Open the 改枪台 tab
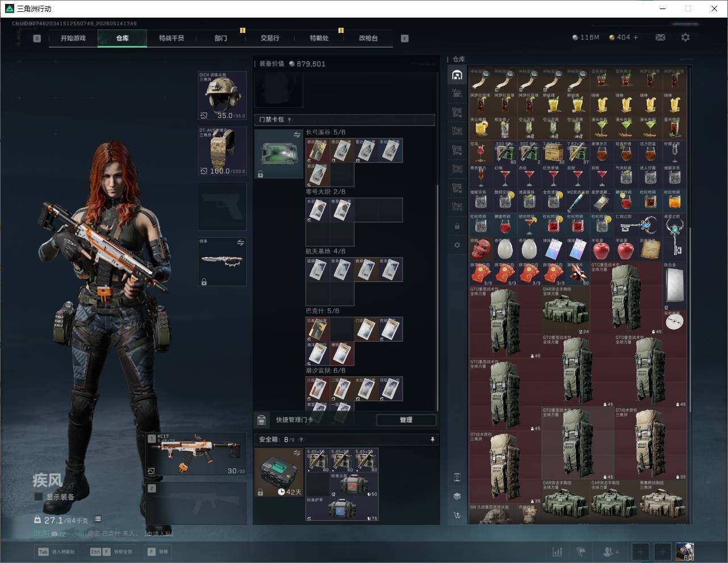The image size is (728, 563). point(368,38)
